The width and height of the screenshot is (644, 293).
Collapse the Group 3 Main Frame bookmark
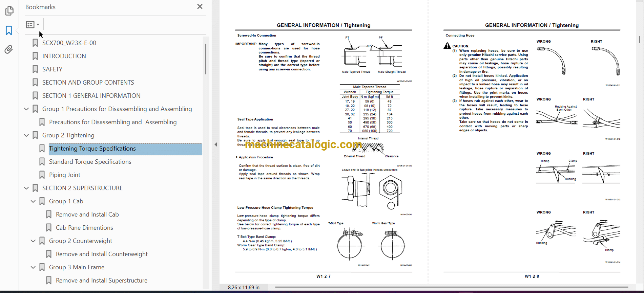(x=33, y=267)
